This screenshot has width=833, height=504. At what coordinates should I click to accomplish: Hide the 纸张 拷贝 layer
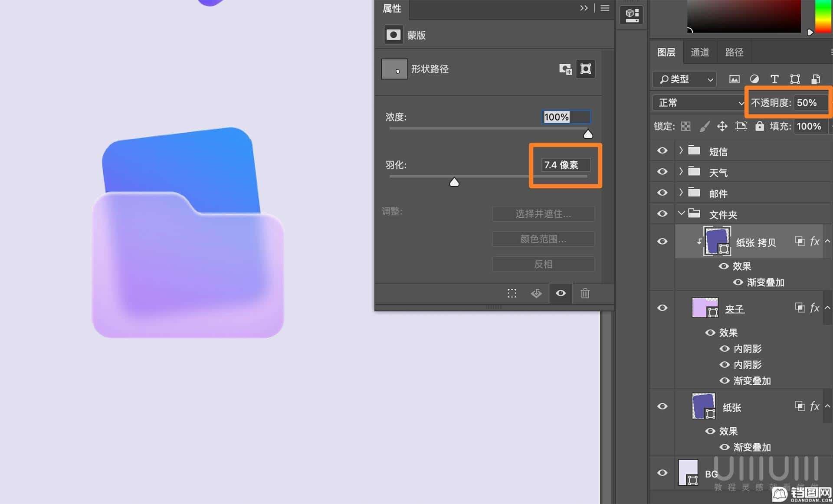coord(662,242)
